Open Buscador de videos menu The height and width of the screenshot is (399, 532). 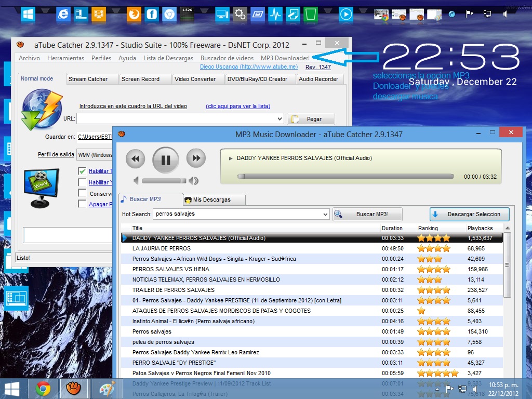pos(227,58)
